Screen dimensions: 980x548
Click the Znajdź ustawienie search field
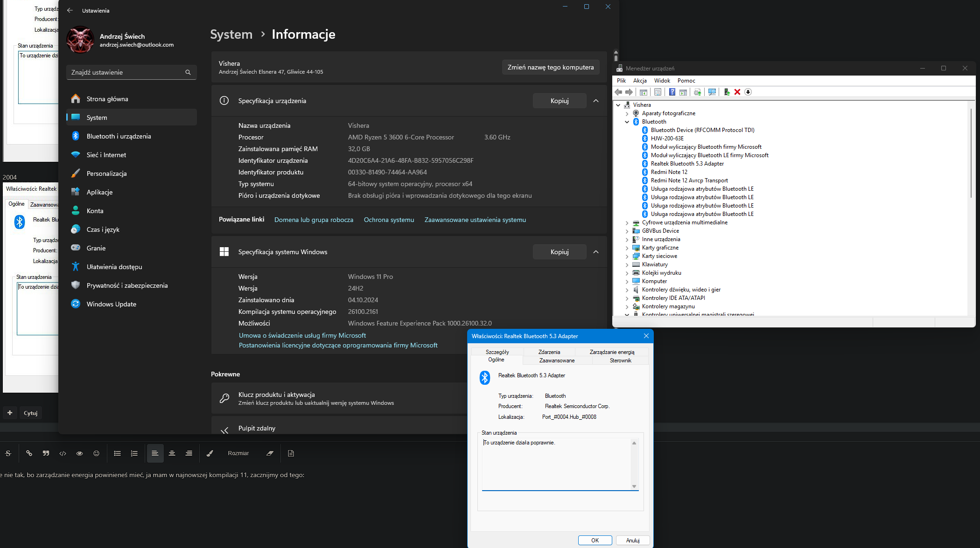tap(131, 72)
